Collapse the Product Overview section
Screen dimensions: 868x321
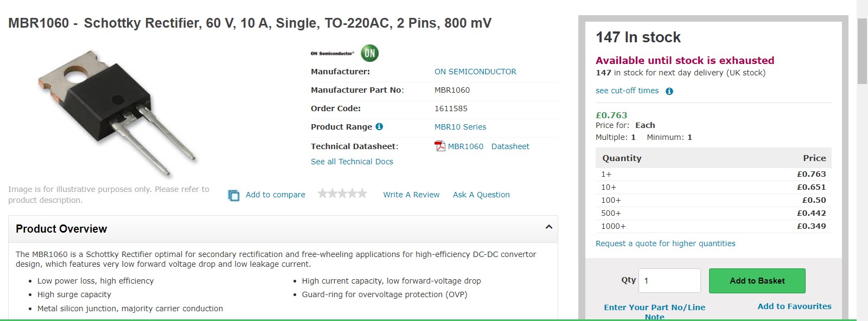(548, 227)
